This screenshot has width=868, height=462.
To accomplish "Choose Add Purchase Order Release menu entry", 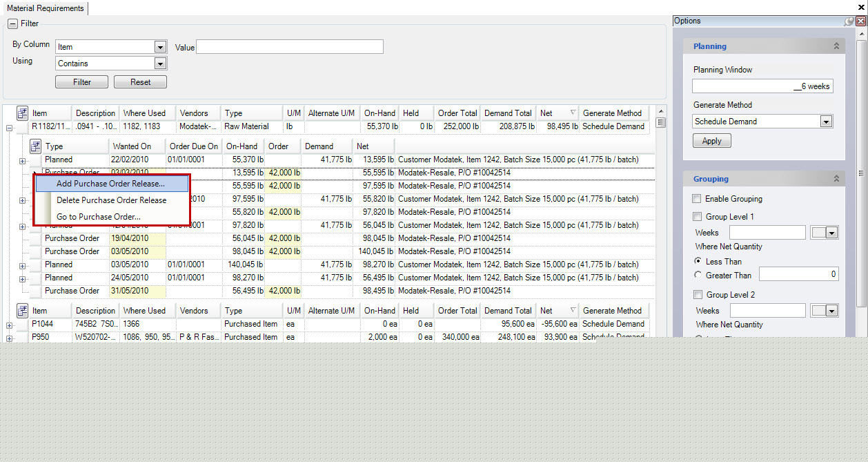I will (x=110, y=184).
